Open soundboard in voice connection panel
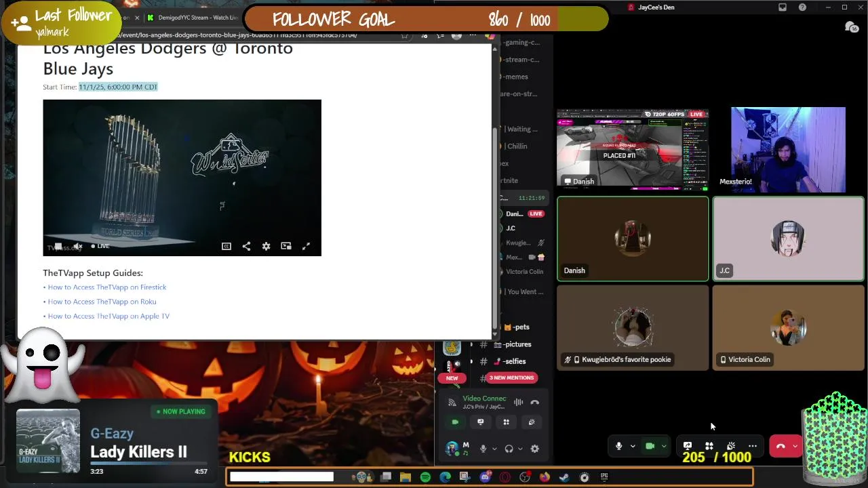 pos(532,422)
